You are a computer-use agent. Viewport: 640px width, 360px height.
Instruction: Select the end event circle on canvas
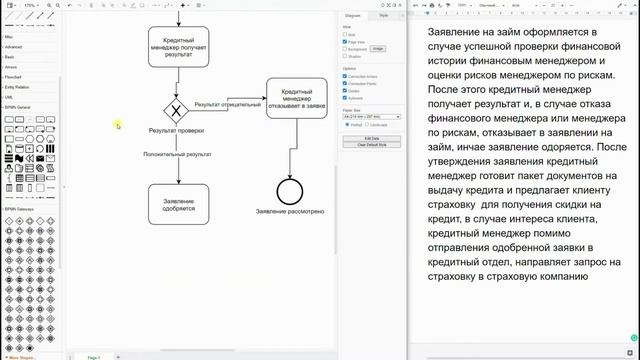[x=290, y=192]
